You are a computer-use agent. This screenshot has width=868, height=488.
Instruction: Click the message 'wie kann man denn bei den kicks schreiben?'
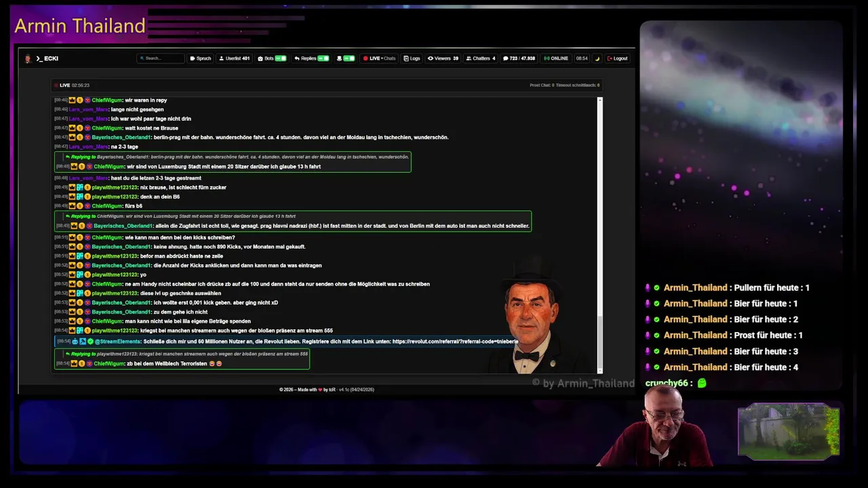click(x=180, y=238)
